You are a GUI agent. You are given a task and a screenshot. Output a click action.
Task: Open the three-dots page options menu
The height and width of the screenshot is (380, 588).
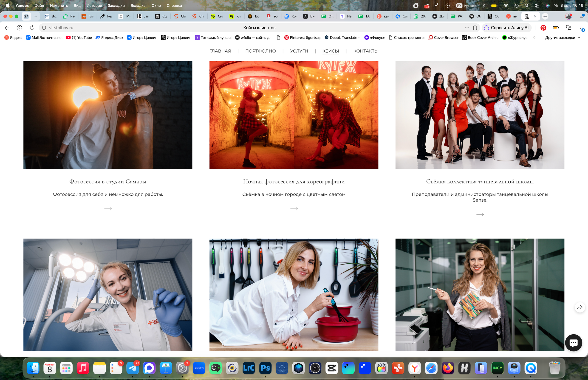(467, 28)
